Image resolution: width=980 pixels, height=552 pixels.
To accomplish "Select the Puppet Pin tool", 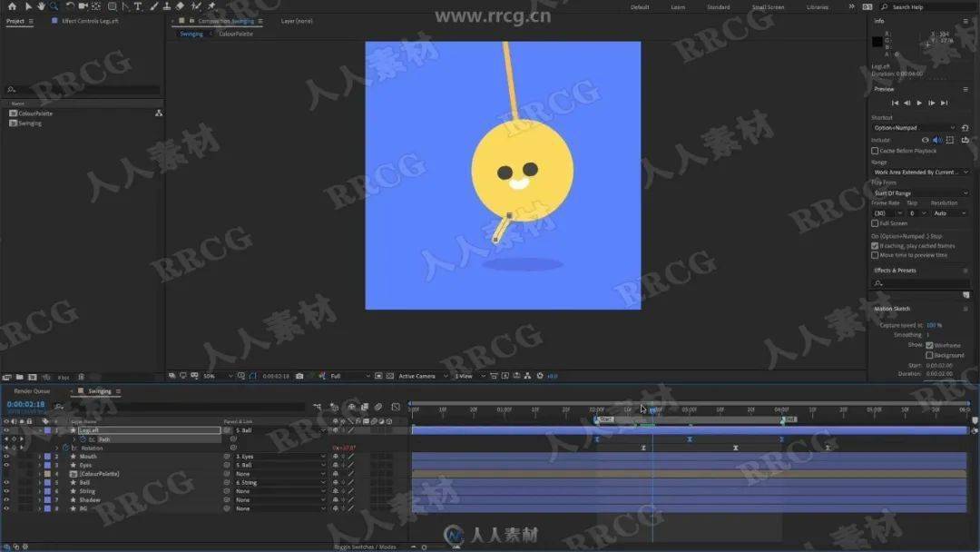I will (x=211, y=6).
